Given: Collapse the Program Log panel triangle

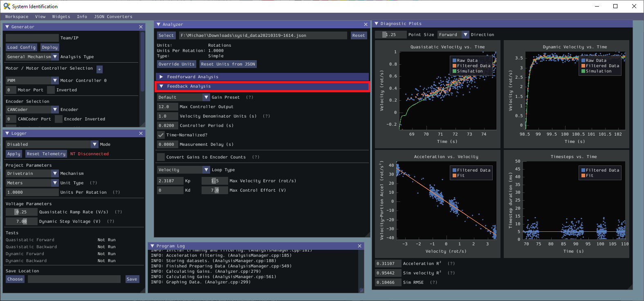Looking at the screenshot, I should tap(152, 246).
